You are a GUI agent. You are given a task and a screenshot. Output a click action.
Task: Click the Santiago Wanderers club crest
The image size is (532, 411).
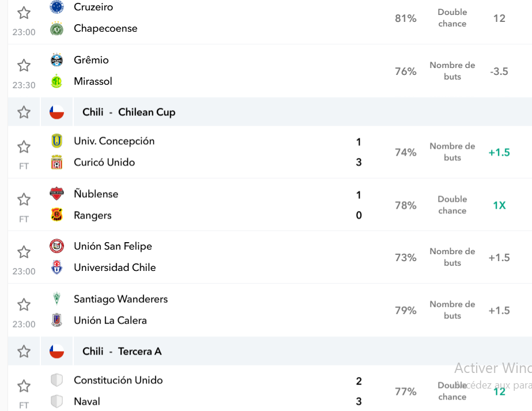(56, 299)
